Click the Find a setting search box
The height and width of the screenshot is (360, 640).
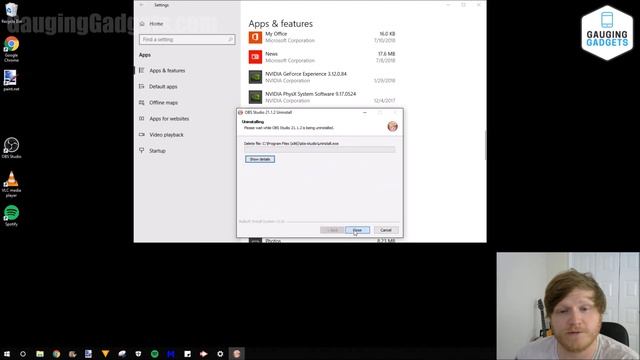(x=187, y=40)
